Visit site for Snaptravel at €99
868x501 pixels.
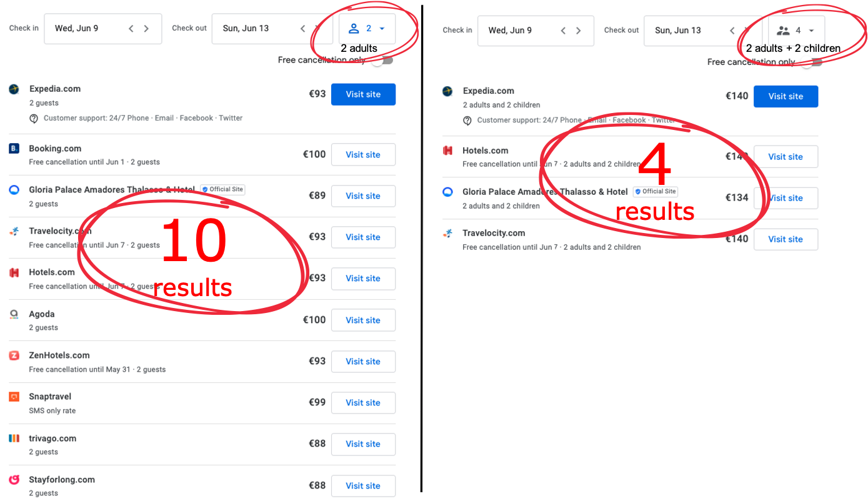[x=363, y=402]
